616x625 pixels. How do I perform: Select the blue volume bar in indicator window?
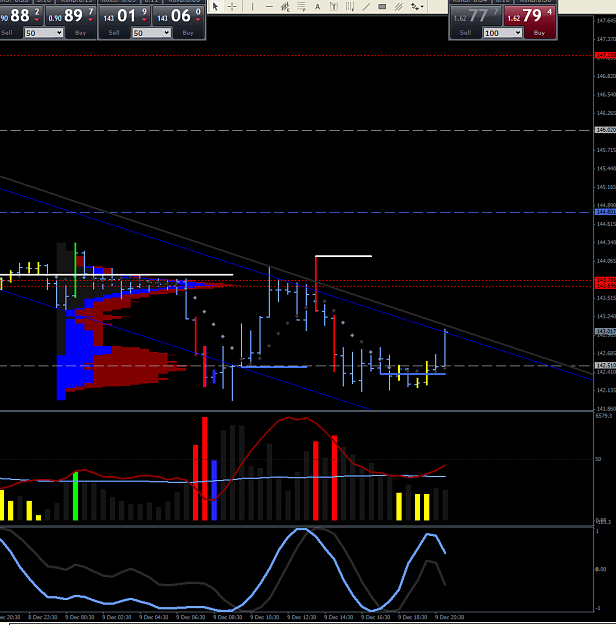(x=214, y=490)
